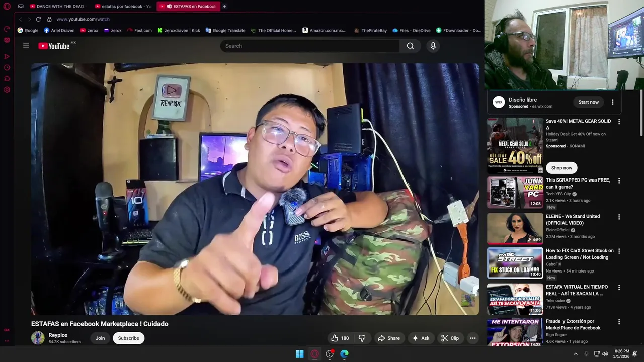The image size is (644, 362).
Task: Open the three-dot sidebar setup icon
Action: [7, 341]
